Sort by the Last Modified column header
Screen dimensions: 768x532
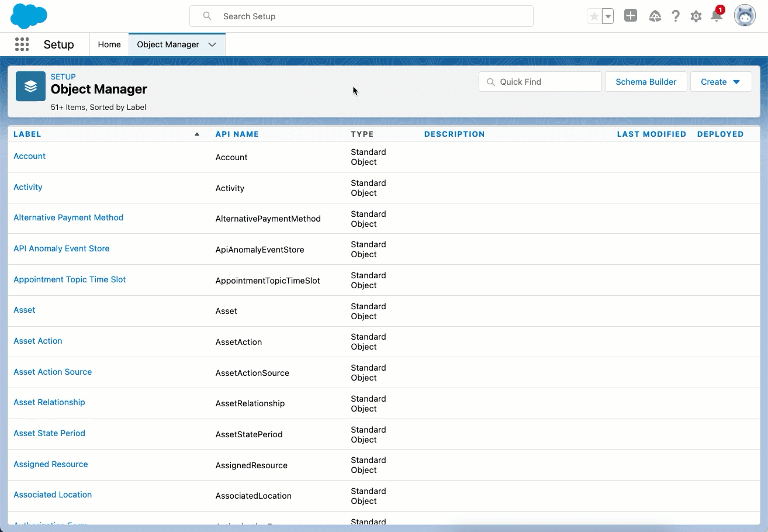652,134
